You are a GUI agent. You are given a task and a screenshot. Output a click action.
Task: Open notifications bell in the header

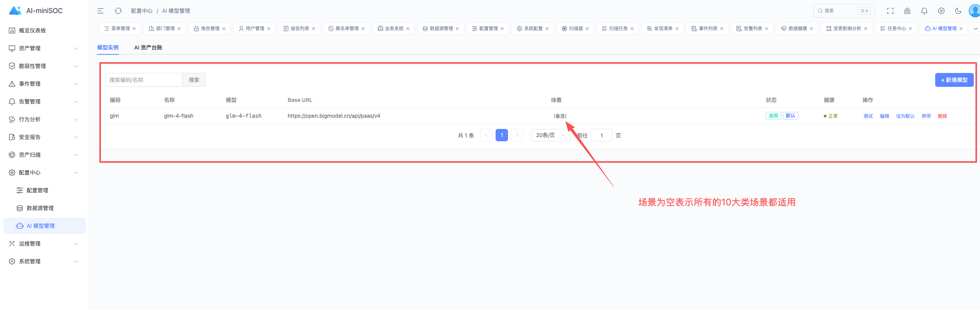pos(924,11)
